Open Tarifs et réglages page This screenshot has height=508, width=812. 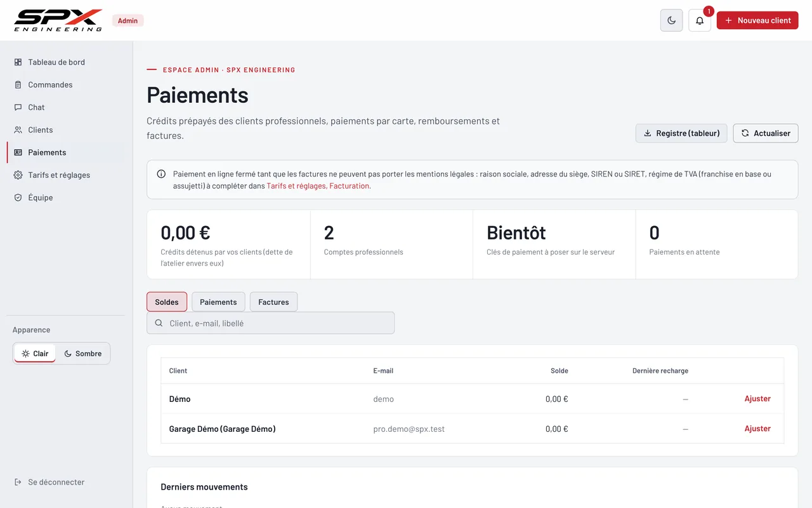(x=66, y=175)
